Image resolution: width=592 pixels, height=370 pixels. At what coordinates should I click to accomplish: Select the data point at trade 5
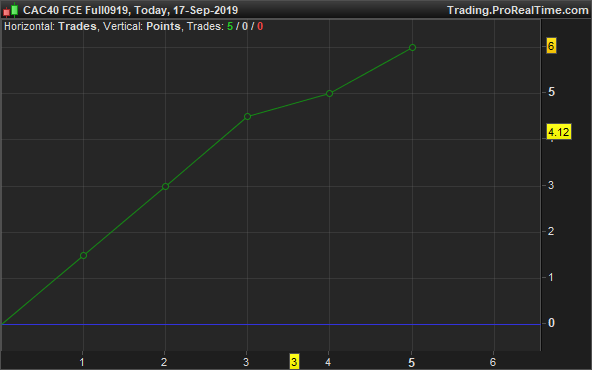pos(412,48)
